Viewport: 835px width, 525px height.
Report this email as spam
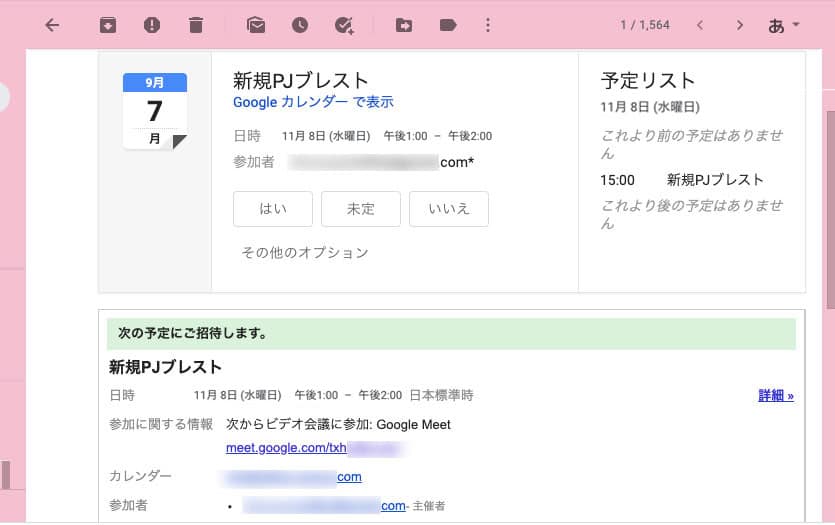coord(152,25)
